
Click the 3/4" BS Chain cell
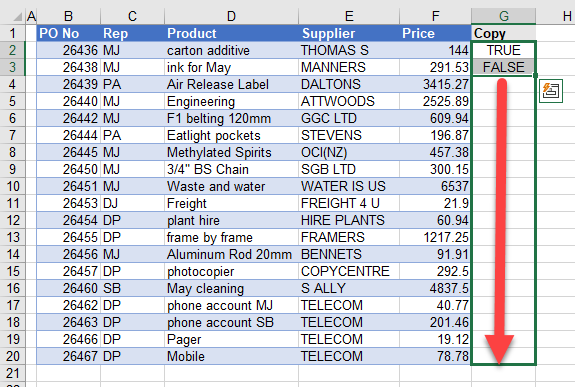click(231, 169)
